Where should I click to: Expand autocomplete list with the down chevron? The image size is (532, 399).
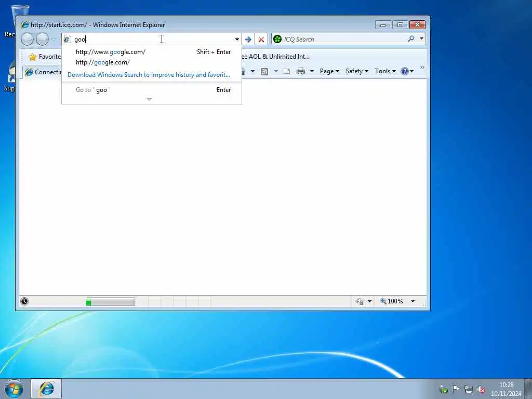[149, 99]
